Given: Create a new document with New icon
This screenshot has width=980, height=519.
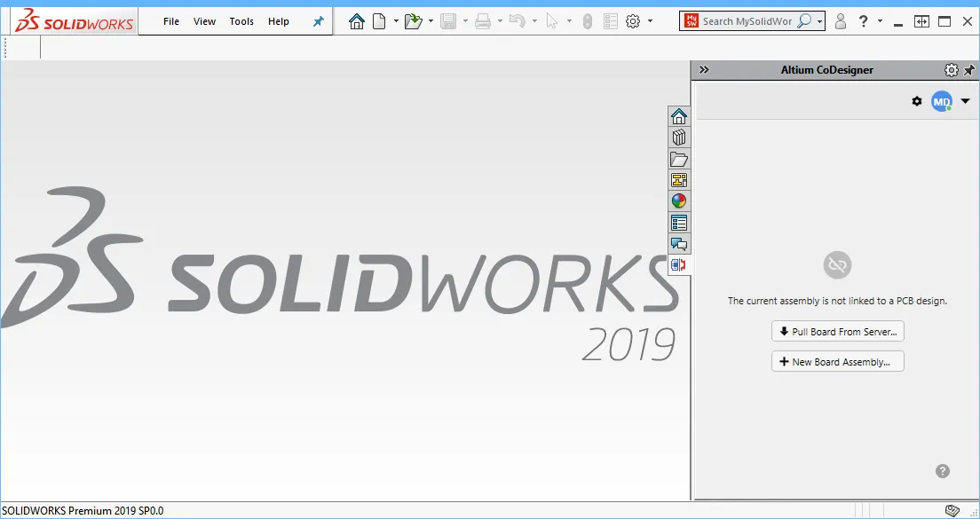Looking at the screenshot, I should coord(379,22).
